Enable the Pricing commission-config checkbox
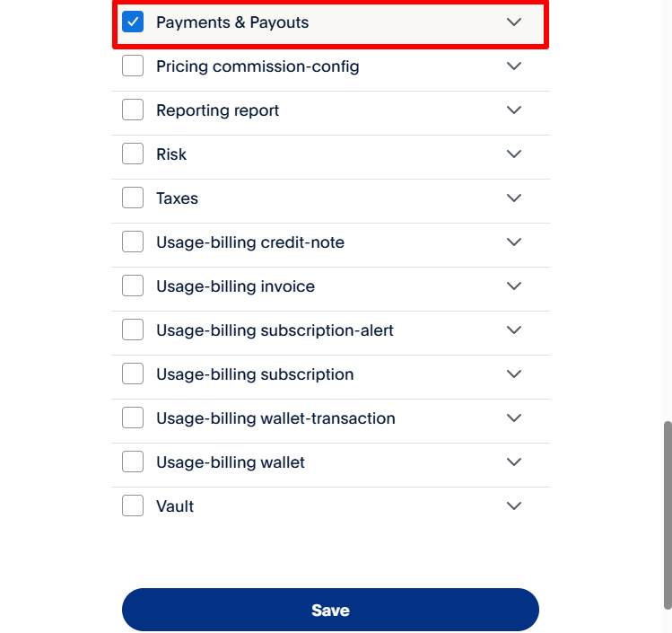Image resolution: width=672 pixels, height=633 pixels. (133, 66)
